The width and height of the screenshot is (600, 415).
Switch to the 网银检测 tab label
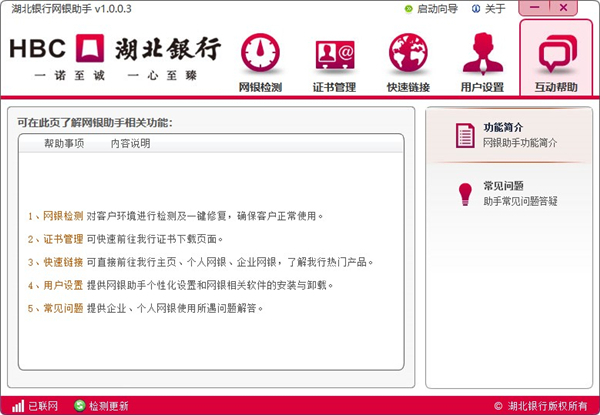tap(260, 87)
